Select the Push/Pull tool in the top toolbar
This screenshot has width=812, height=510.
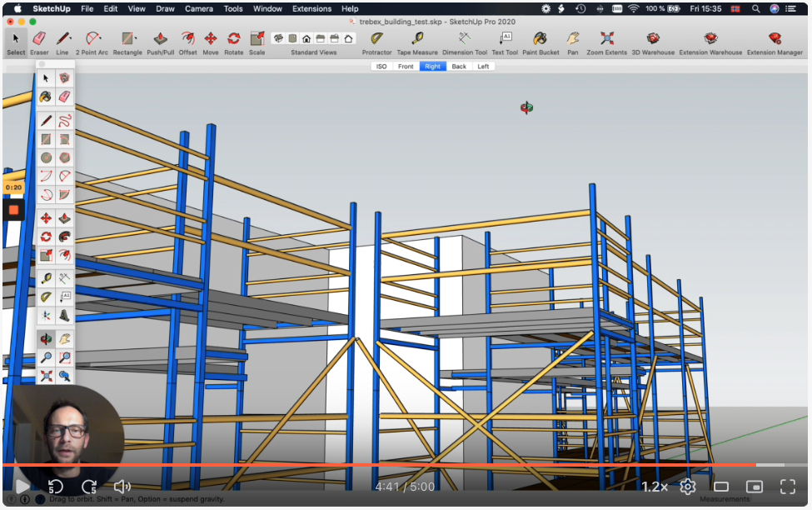click(161, 42)
